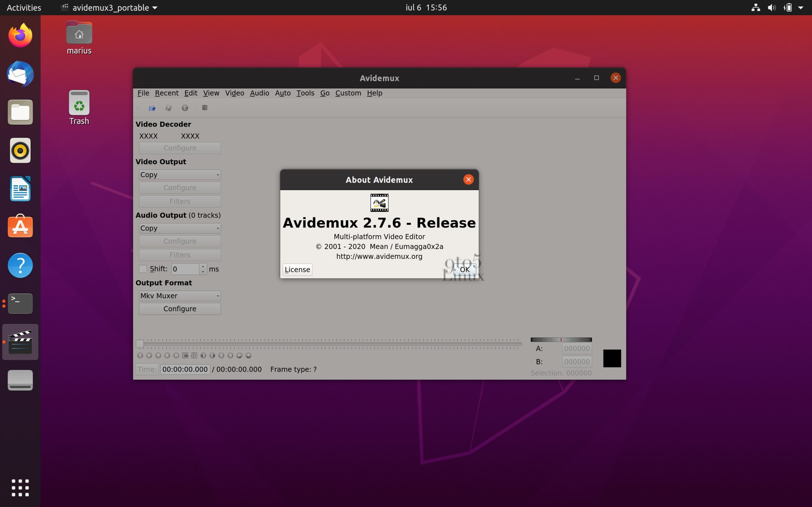Set selection marker A icon
The height and width of the screenshot is (507, 812).
click(x=185, y=356)
